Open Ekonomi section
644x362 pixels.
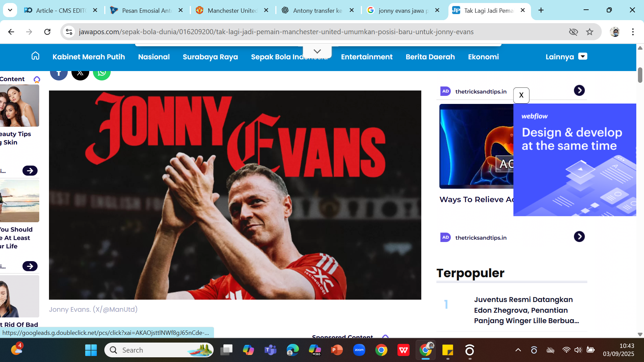coord(483,57)
